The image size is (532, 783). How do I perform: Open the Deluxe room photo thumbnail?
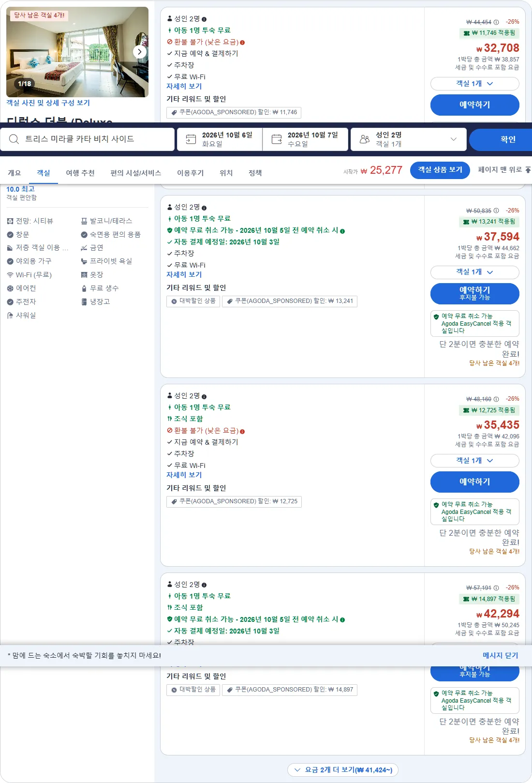(x=77, y=52)
